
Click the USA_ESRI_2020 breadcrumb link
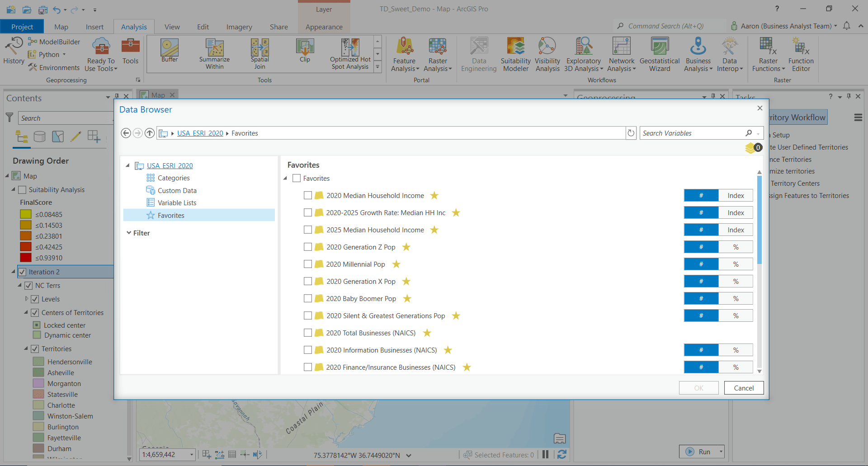pyautogui.click(x=200, y=133)
